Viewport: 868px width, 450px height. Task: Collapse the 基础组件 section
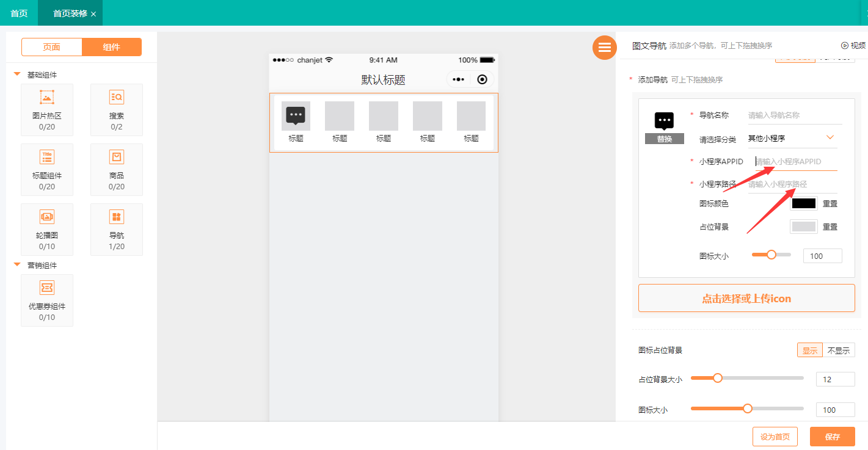click(x=17, y=74)
